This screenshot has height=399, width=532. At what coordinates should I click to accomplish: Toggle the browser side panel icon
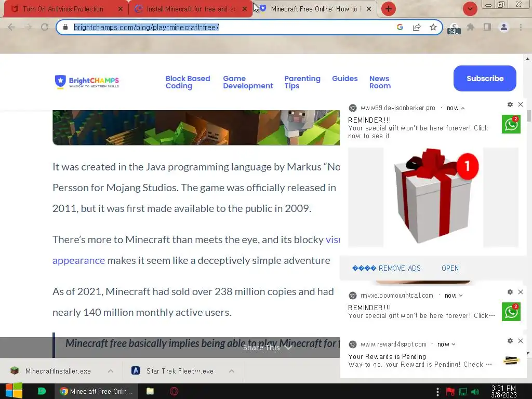[487, 27]
